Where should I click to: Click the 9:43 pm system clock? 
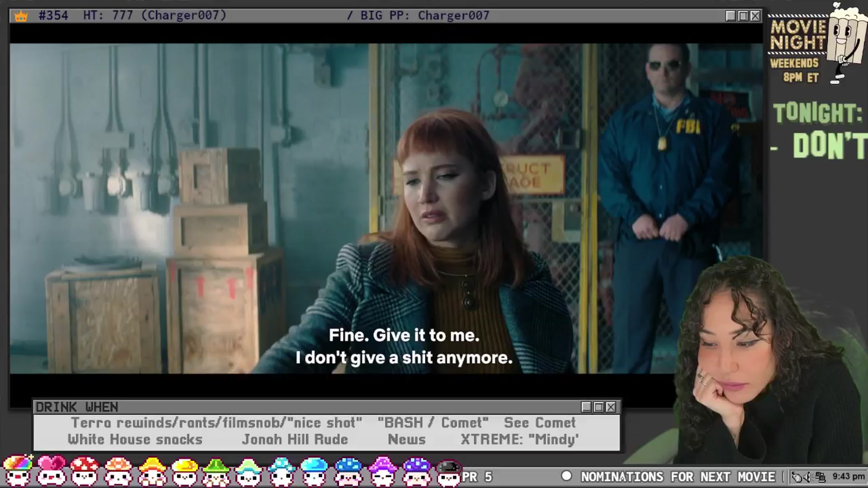(849, 477)
